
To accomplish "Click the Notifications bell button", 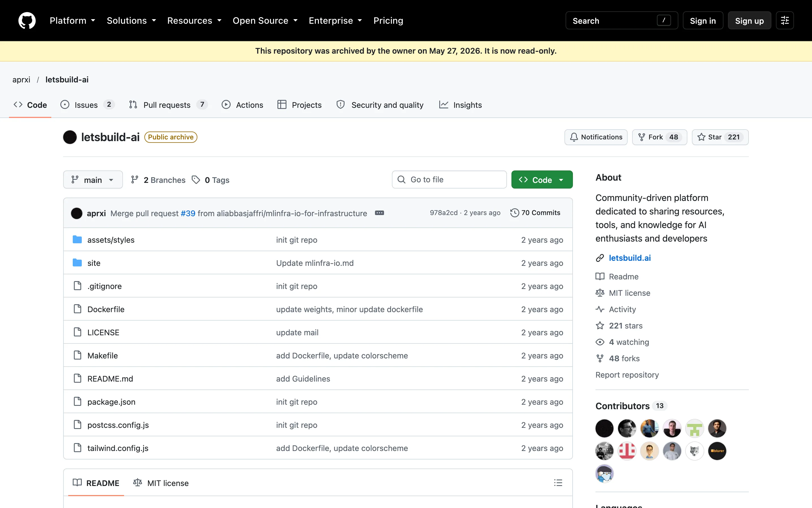I will click(596, 137).
